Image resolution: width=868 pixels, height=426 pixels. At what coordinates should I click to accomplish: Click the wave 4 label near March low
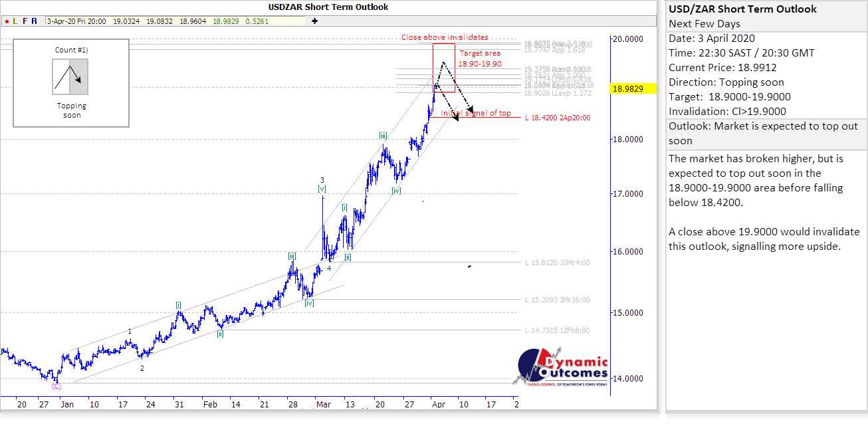tap(328, 268)
